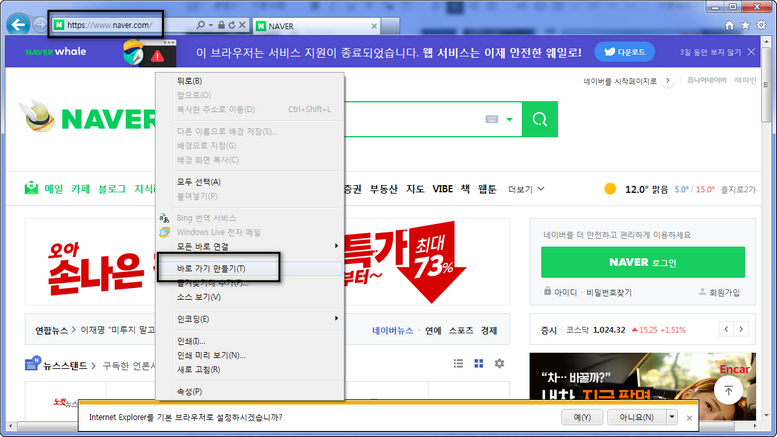Open the VIBE link

(x=443, y=189)
